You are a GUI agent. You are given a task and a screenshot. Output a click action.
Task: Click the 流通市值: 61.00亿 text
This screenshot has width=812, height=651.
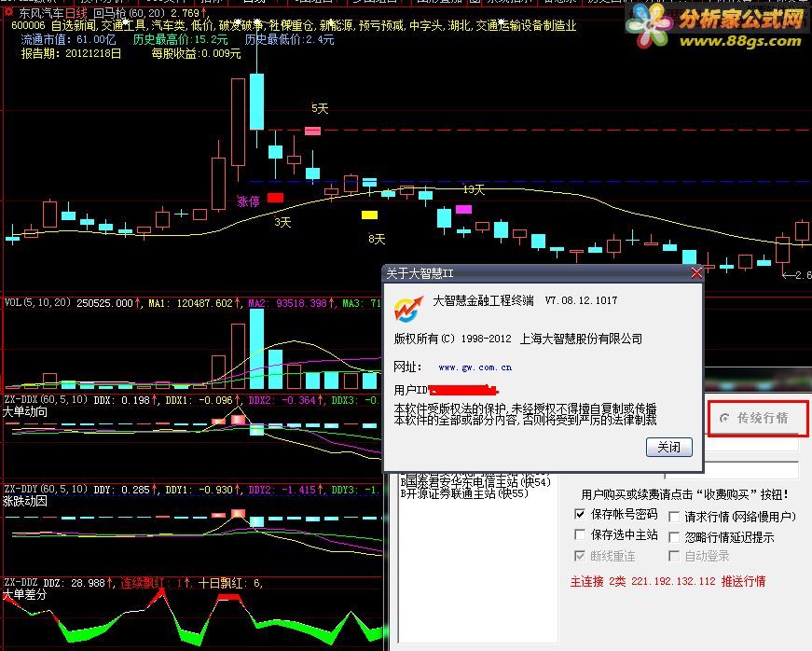point(68,39)
